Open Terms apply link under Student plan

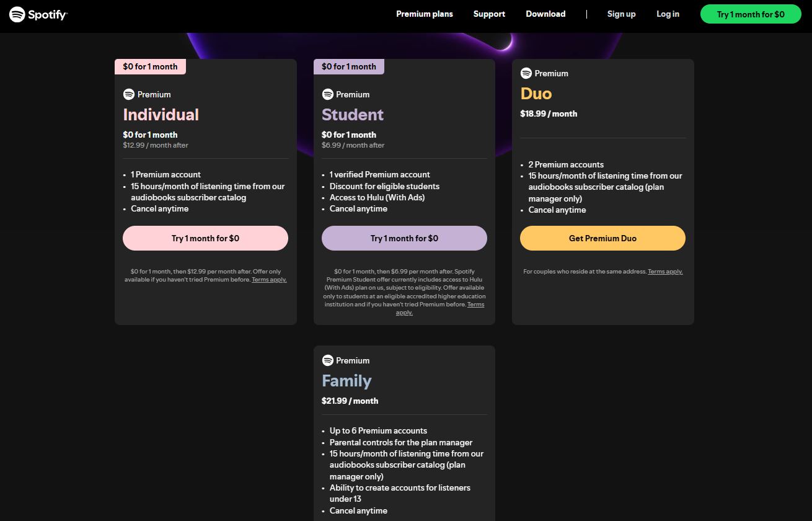475,305
